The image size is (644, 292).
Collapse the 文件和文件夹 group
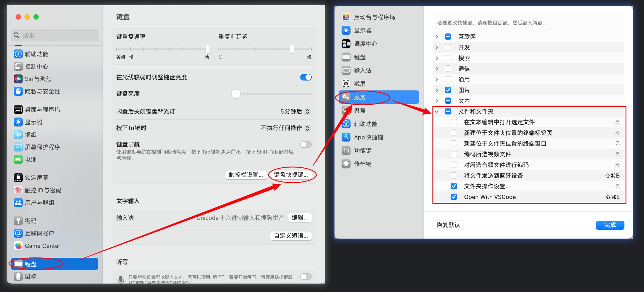point(437,112)
